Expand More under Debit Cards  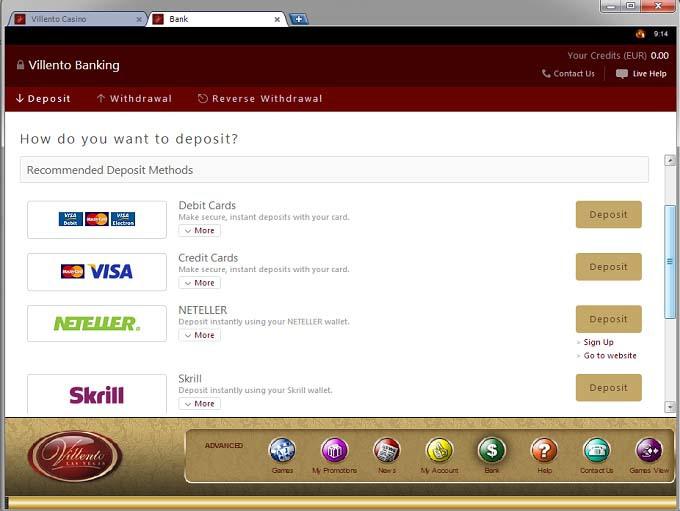(x=199, y=231)
